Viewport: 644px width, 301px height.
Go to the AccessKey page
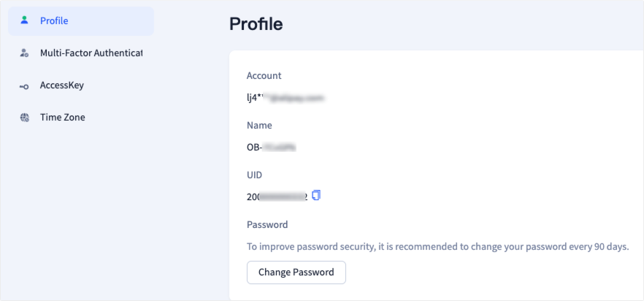[61, 85]
